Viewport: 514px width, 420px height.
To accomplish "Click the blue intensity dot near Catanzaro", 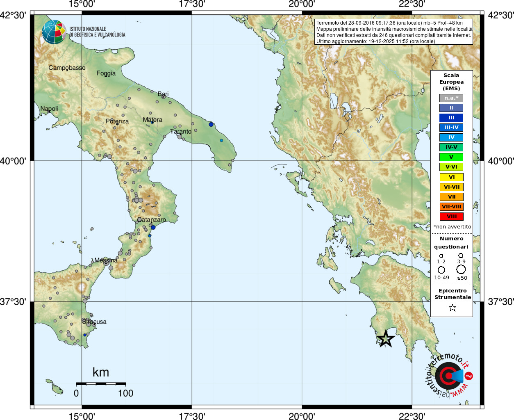I will [153, 227].
